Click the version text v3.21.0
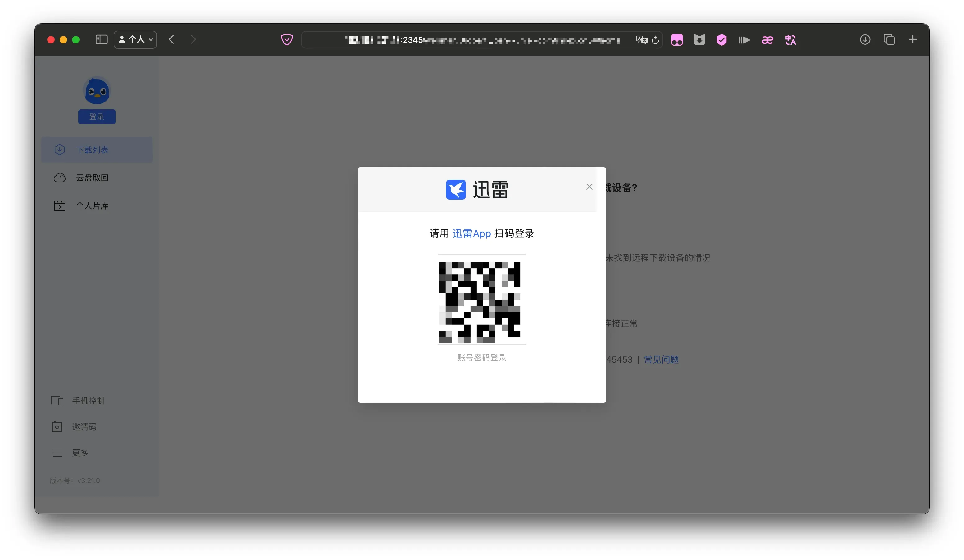Image resolution: width=964 pixels, height=560 pixels. [x=89, y=481]
